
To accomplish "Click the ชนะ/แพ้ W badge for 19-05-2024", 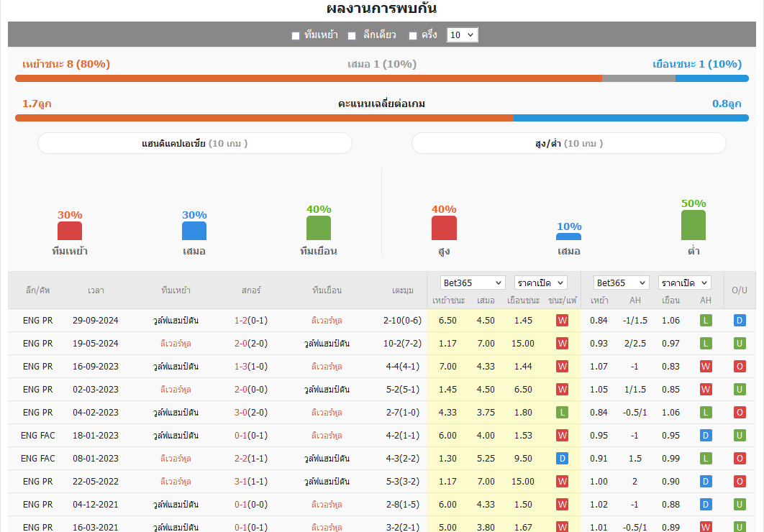I will pos(563,343).
